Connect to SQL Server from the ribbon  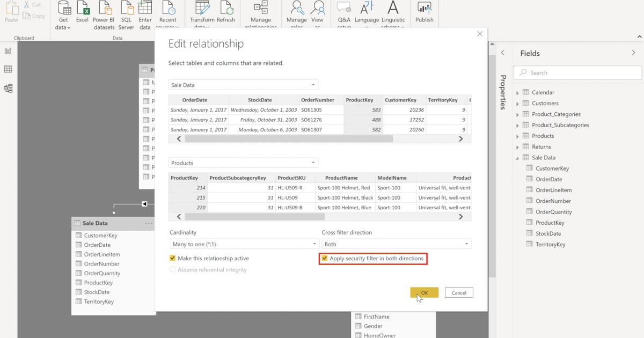click(126, 13)
